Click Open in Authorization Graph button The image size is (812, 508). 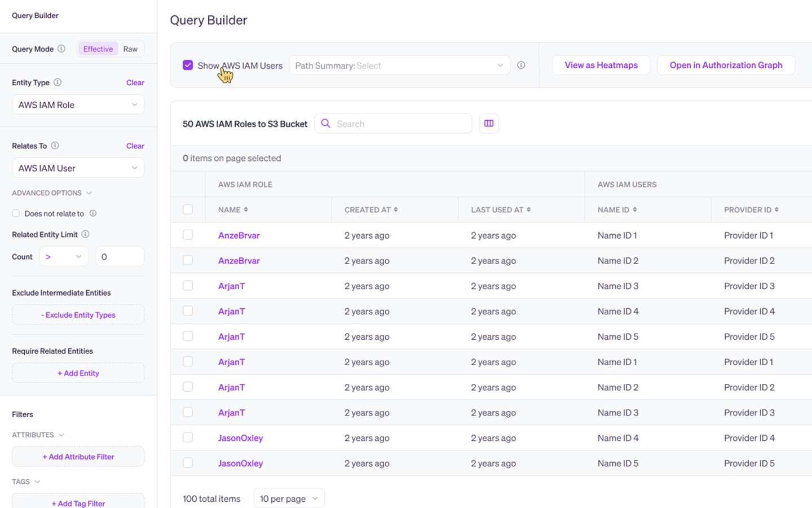click(x=726, y=65)
